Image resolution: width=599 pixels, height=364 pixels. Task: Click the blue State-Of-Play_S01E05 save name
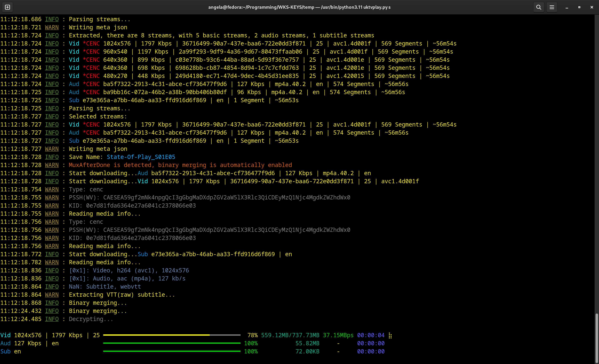pos(141,157)
